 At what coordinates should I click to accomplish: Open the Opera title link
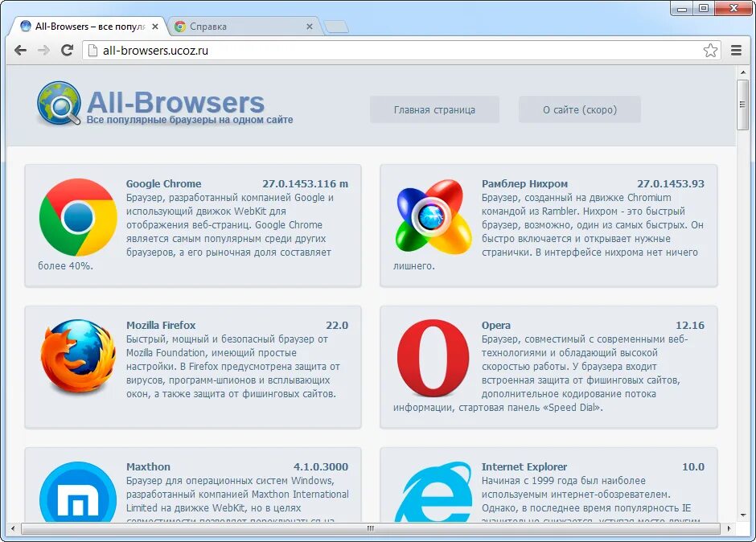[x=496, y=325]
